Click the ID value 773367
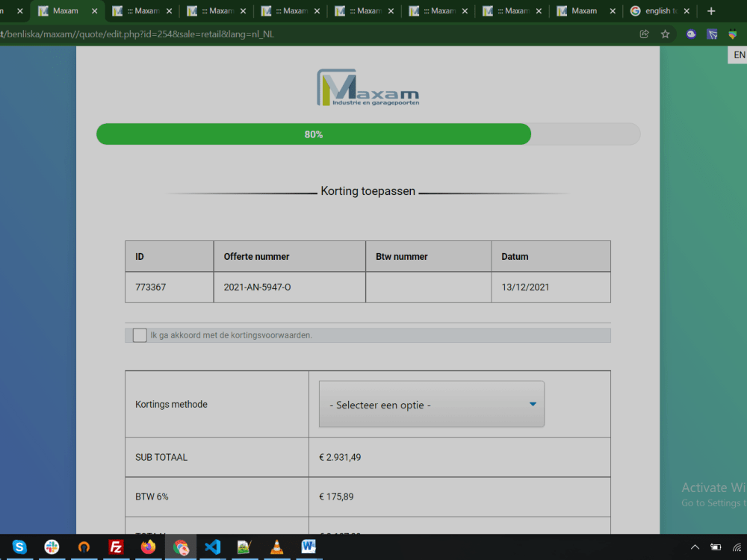Screen dimensions: 747x560 pos(151,287)
